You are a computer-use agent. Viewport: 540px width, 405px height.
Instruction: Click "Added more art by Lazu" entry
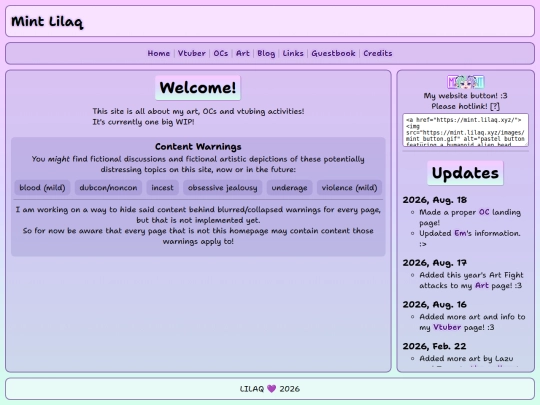click(466, 359)
